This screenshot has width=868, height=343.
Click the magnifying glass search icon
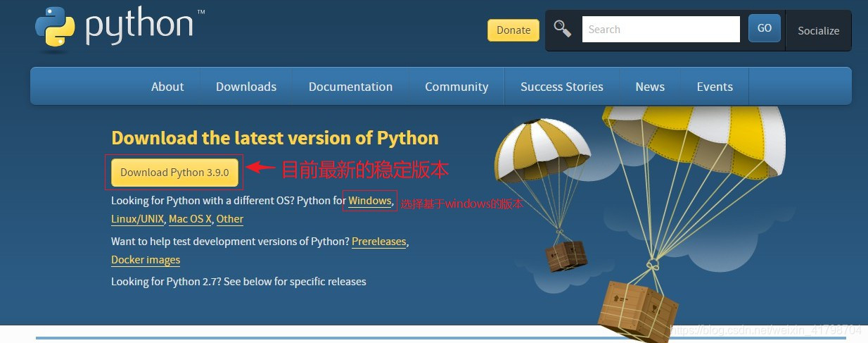563,29
